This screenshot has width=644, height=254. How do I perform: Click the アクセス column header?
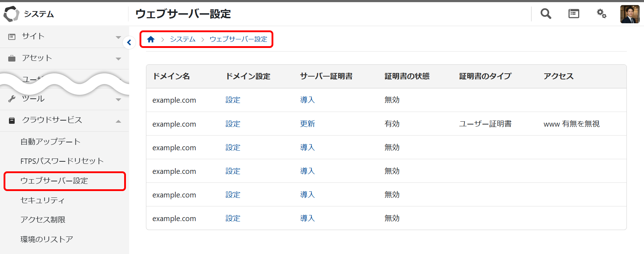[558, 76]
